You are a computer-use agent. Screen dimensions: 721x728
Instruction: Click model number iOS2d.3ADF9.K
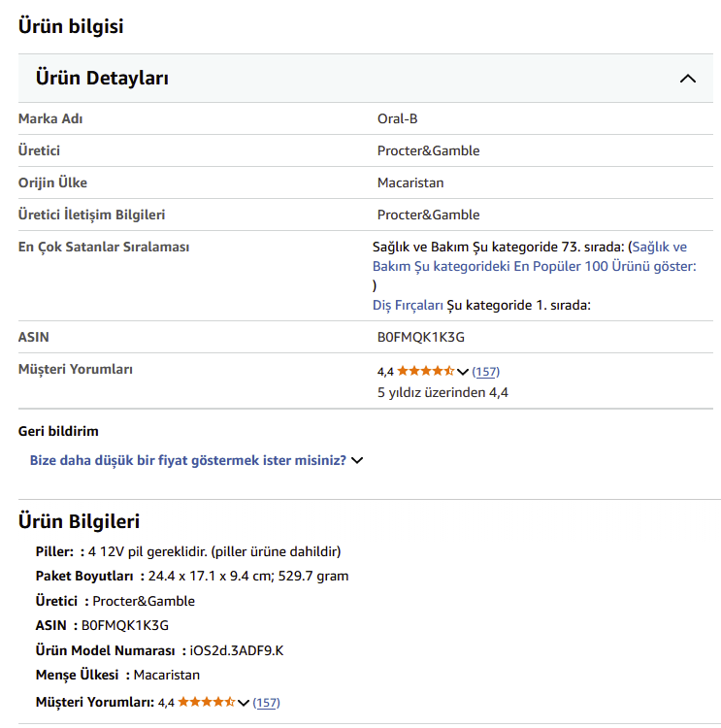coord(237,650)
